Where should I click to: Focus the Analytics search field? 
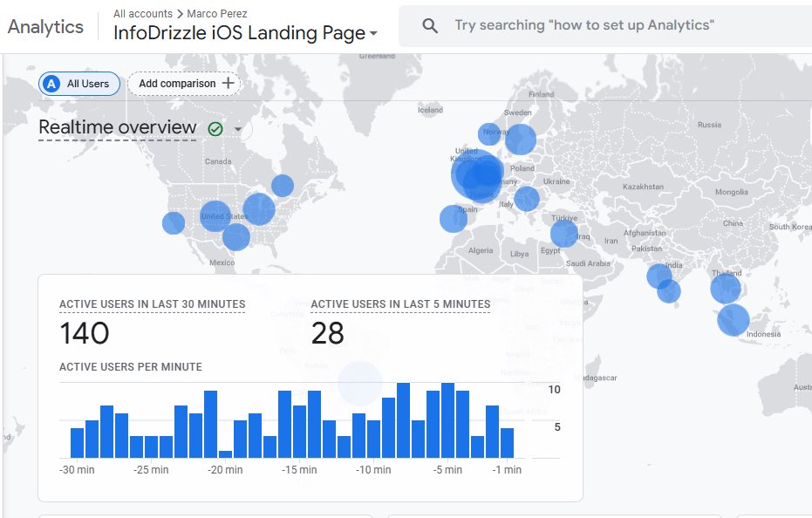tap(605, 26)
